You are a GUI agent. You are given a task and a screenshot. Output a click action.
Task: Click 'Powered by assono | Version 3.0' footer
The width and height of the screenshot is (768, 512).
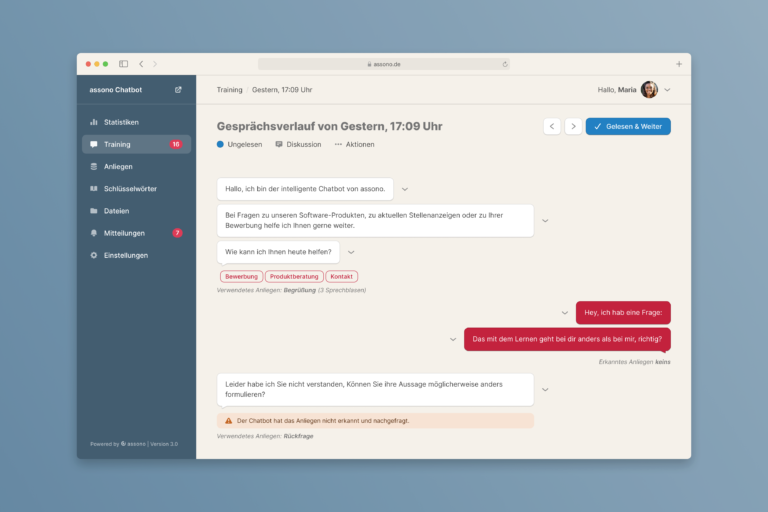pyautogui.click(x=134, y=444)
